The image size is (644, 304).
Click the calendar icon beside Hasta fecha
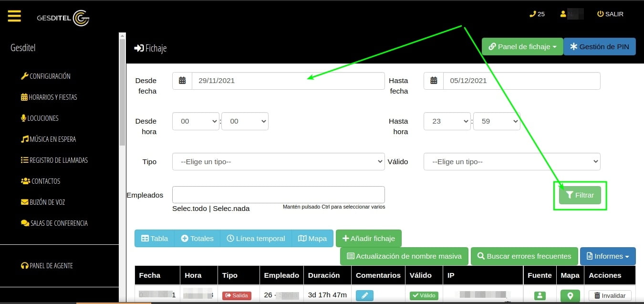434,81
